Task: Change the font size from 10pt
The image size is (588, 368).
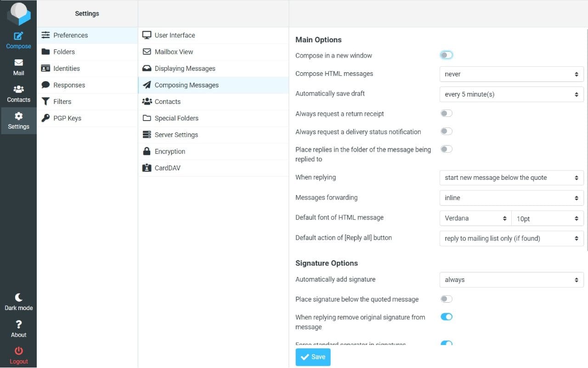Action: (547, 218)
